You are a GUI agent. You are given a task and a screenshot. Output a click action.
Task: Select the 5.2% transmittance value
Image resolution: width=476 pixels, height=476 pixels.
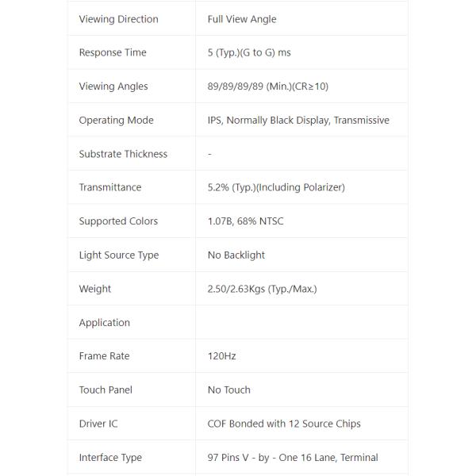pos(276,187)
